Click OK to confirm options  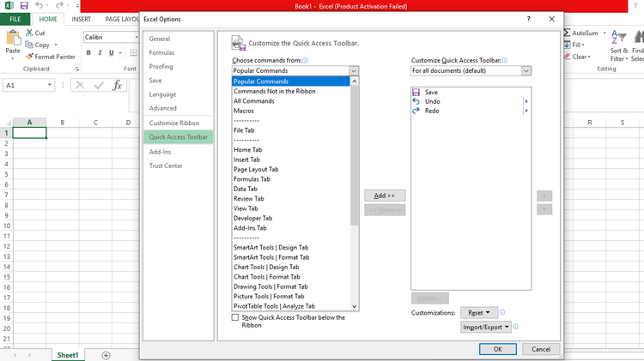pyautogui.click(x=498, y=349)
